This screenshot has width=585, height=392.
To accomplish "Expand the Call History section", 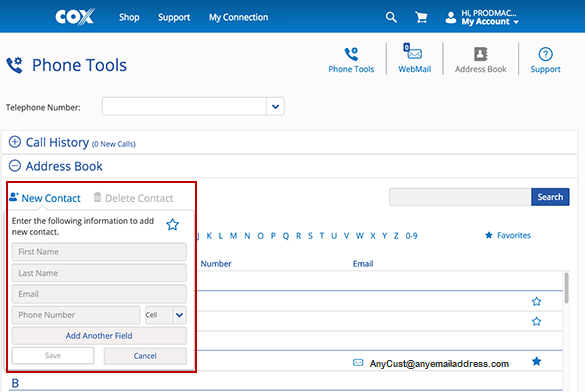I will click(15, 142).
